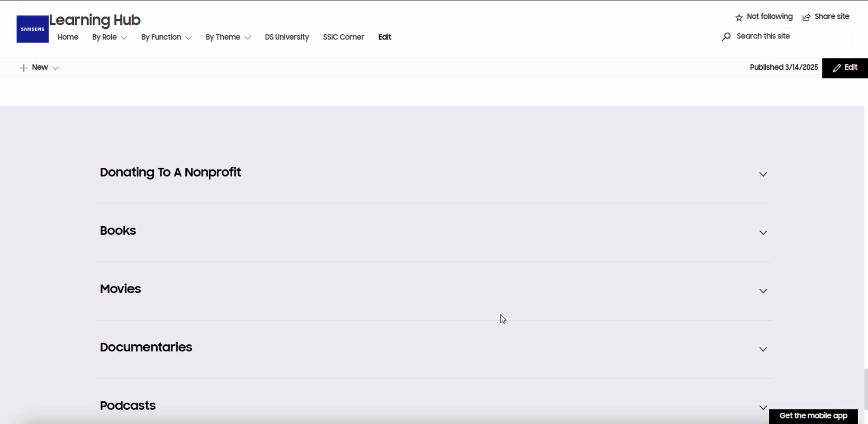The height and width of the screenshot is (424, 868).
Task: Click Share site text
Action: 832,17
